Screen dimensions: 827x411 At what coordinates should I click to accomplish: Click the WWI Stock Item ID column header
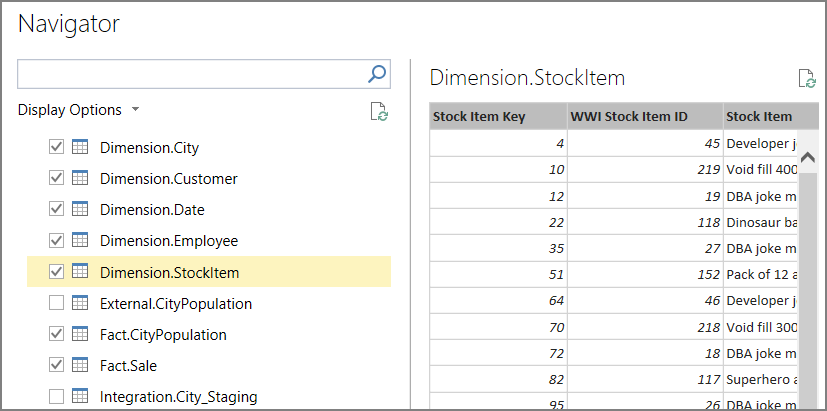click(629, 117)
